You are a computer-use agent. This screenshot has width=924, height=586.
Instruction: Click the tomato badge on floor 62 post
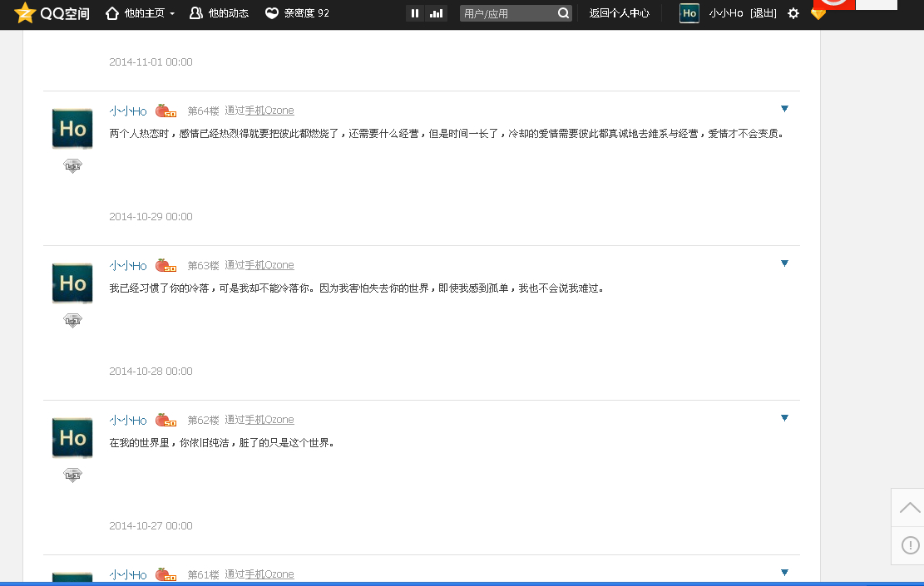(166, 420)
